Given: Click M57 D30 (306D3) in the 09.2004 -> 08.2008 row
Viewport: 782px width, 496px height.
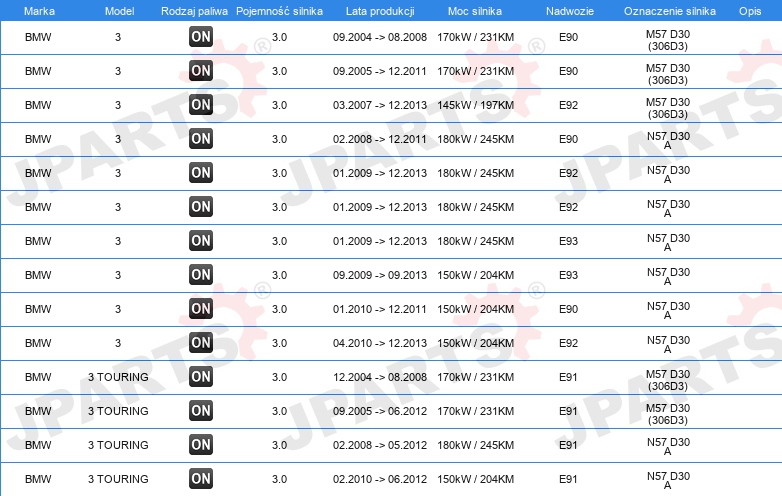Looking at the screenshot, I should coord(668,40).
